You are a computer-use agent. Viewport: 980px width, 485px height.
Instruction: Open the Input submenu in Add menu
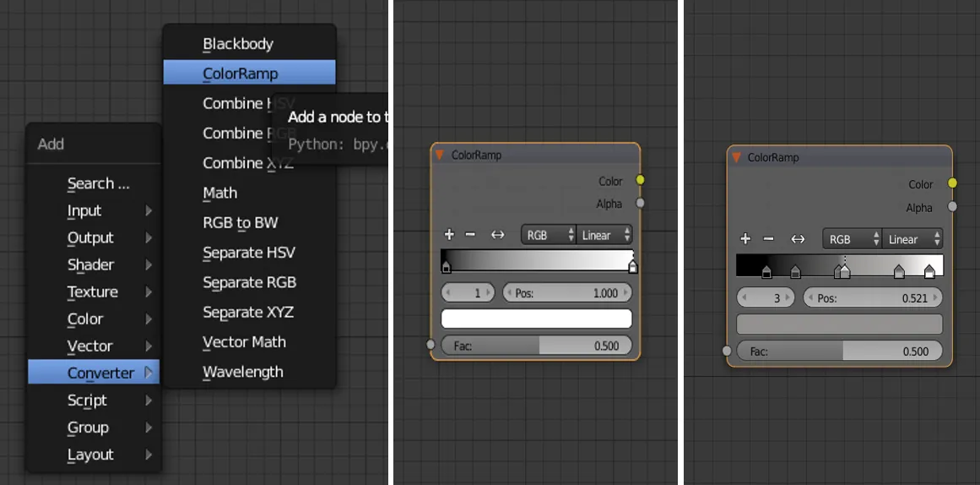[94, 211]
